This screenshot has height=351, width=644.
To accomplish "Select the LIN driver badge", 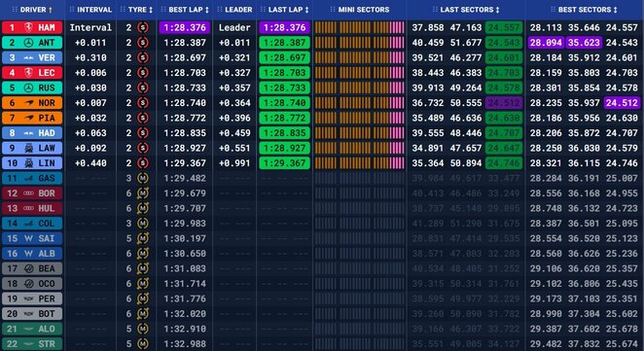I will click(x=32, y=163).
